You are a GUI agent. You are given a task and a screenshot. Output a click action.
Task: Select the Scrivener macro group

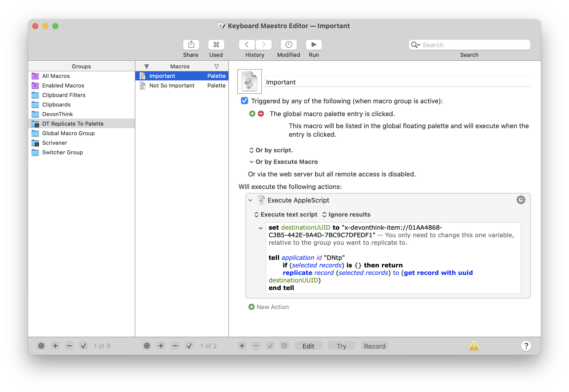pyautogui.click(x=55, y=143)
